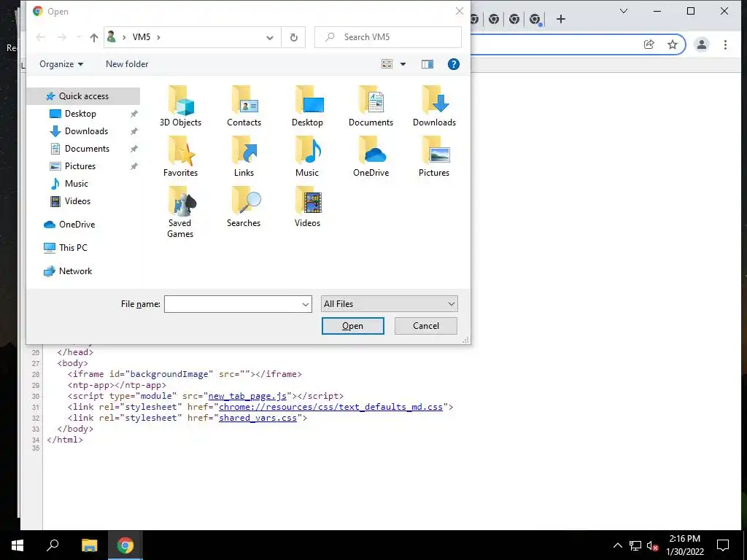Select the Music folder in file pane
This screenshot has height=560, width=747.
coord(307,157)
